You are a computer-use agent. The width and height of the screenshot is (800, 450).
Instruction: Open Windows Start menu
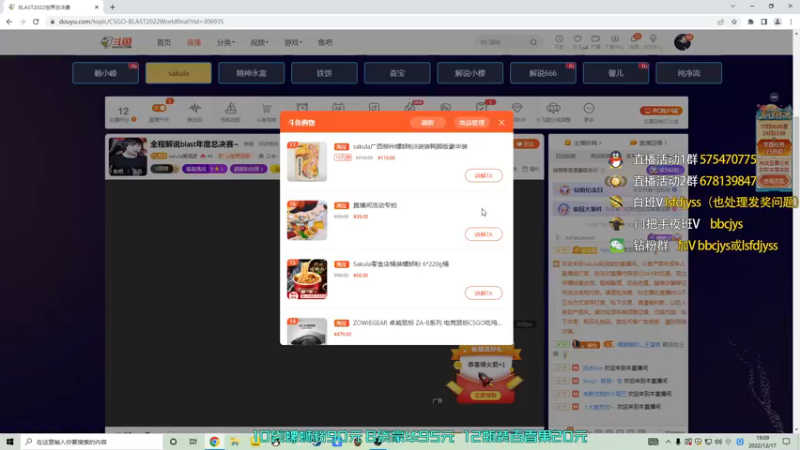pyautogui.click(x=10, y=441)
